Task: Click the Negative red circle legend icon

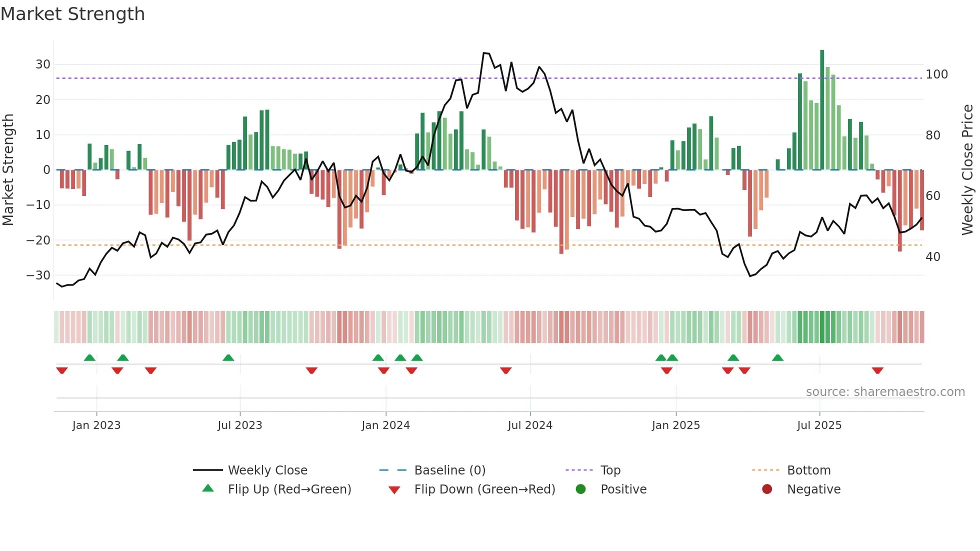Action: pyautogui.click(x=767, y=489)
